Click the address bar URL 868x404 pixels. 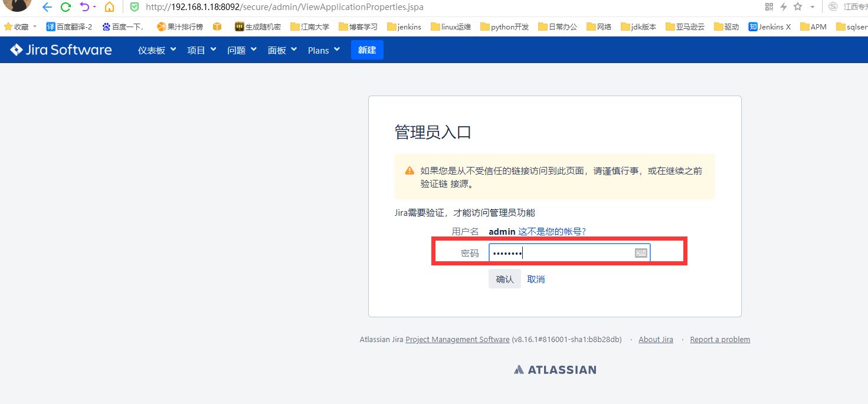[x=284, y=7]
